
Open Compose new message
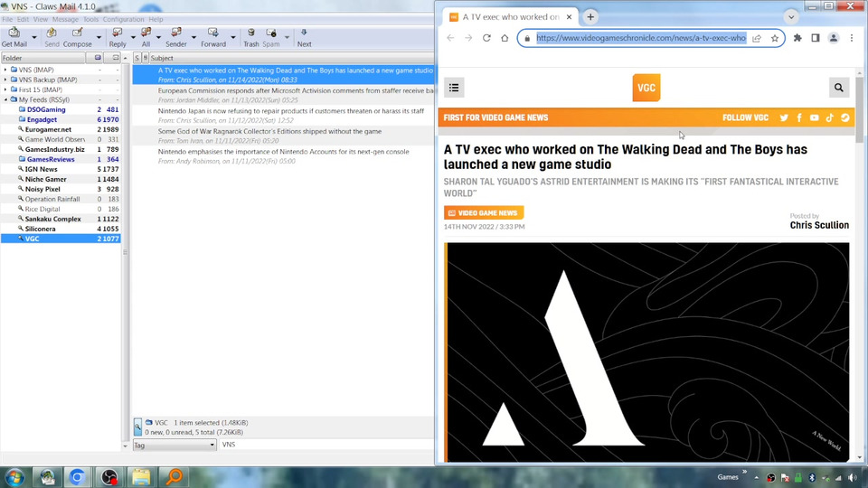78,38
